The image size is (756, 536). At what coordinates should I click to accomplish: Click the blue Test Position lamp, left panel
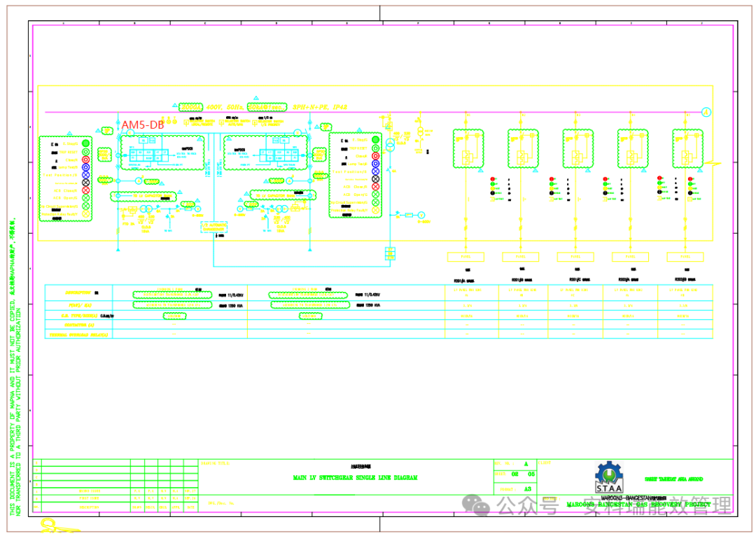coord(86,175)
